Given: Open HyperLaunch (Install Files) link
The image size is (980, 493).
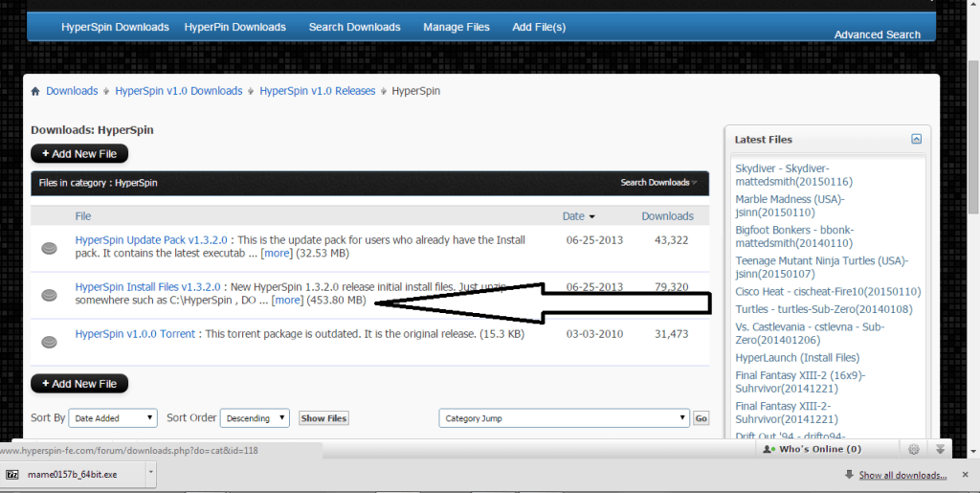Looking at the screenshot, I should (x=797, y=358).
